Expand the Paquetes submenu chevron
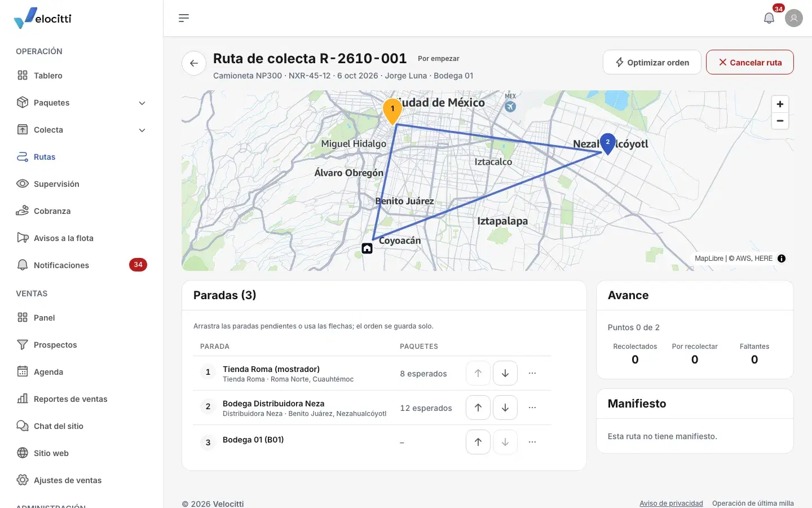 tap(142, 103)
